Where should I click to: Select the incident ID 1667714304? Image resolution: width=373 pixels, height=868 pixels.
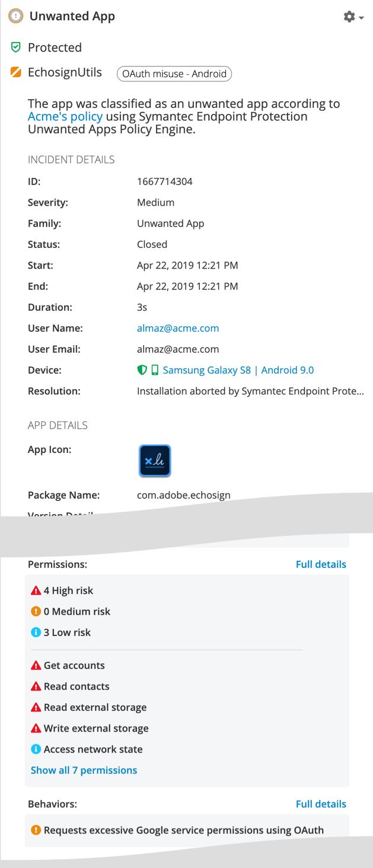(164, 181)
